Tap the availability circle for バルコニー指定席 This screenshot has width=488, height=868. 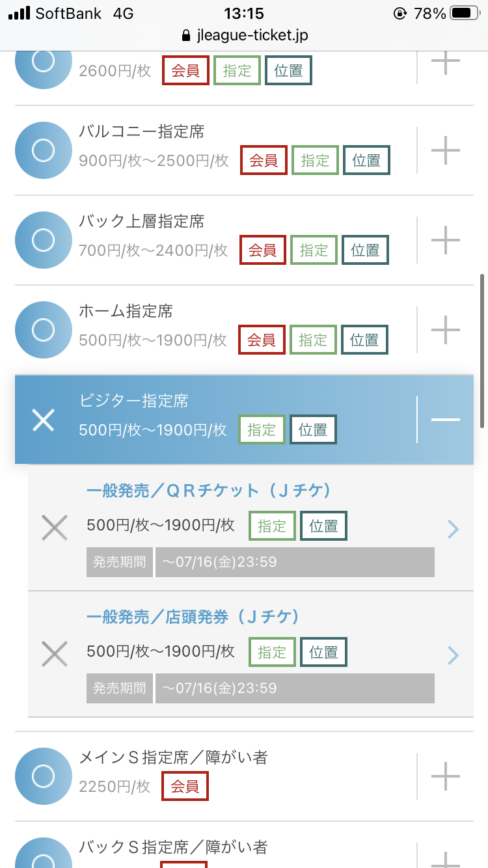[x=43, y=150]
